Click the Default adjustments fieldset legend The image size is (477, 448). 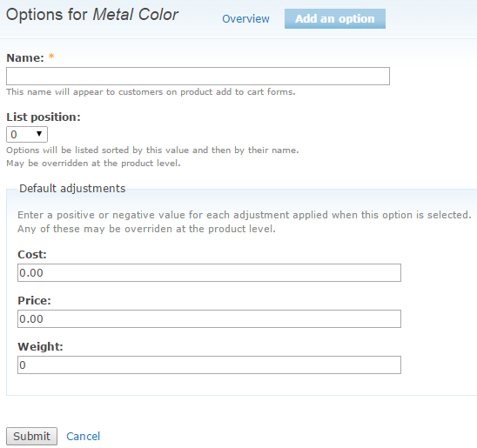[72, 189]
